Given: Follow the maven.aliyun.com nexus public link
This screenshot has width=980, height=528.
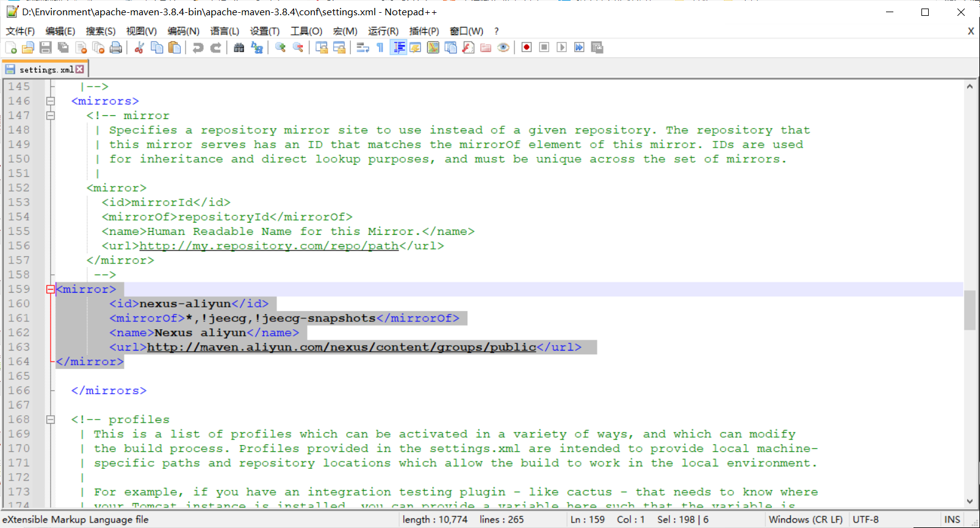Looking at the screenshot, I should (x=342, y=347).
